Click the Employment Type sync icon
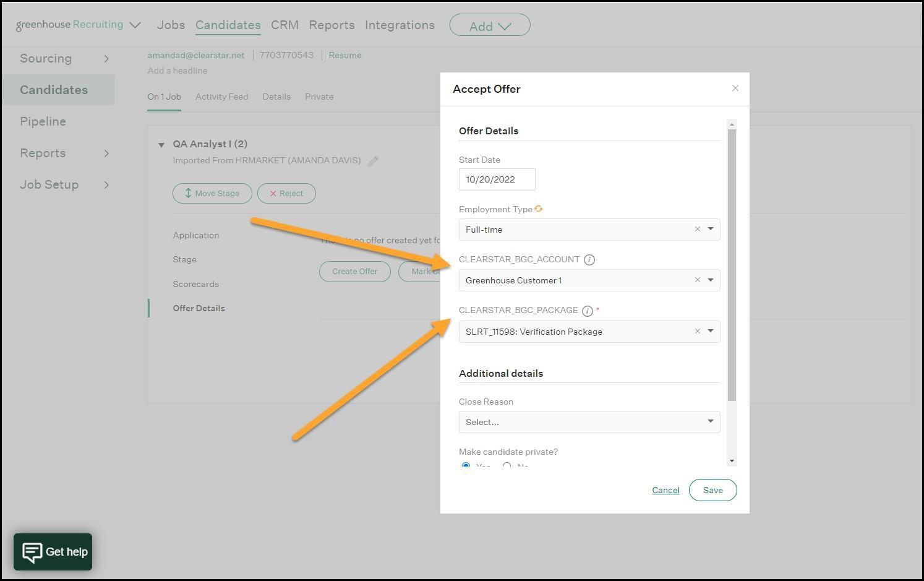This screenshot has width=924, height=581. tap(539, 209)
